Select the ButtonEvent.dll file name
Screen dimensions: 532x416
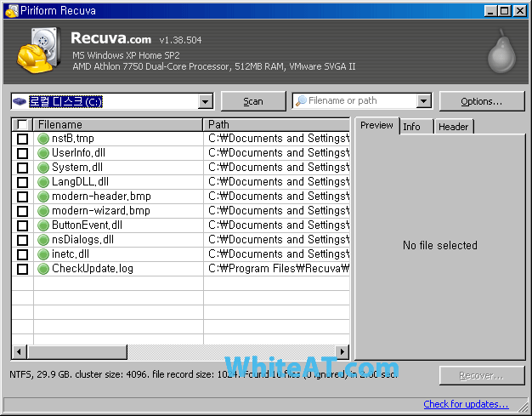pyautogui.click(x=87, y=225)
